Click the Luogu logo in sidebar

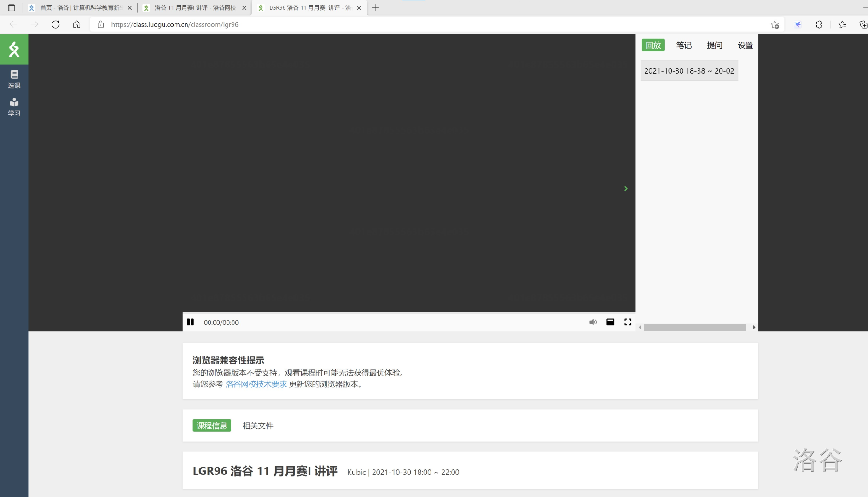point(14,49)
